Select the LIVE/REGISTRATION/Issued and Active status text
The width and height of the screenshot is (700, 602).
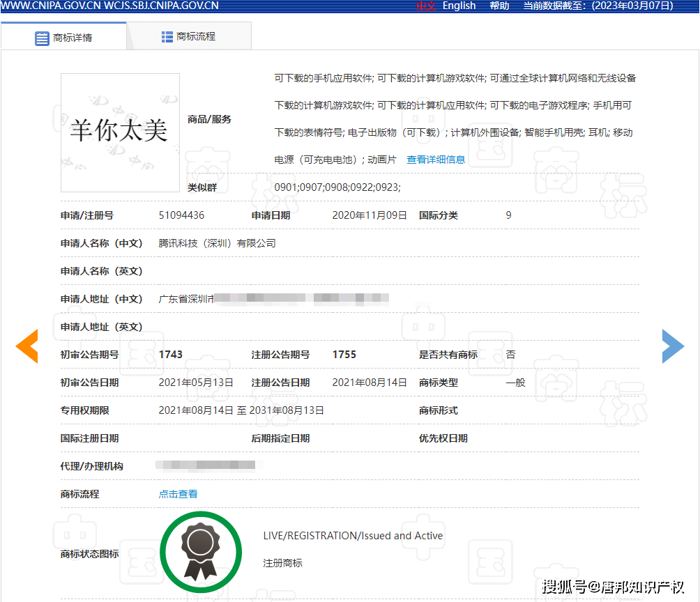tap(353, 536)
